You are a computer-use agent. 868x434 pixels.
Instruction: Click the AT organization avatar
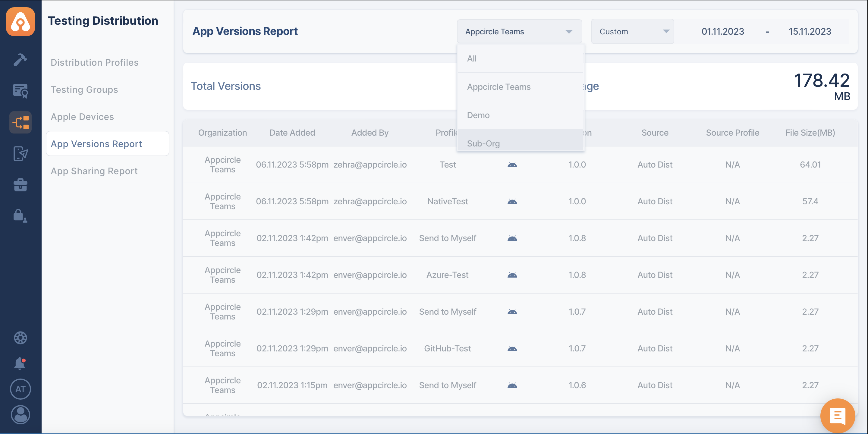click(20, 389)
